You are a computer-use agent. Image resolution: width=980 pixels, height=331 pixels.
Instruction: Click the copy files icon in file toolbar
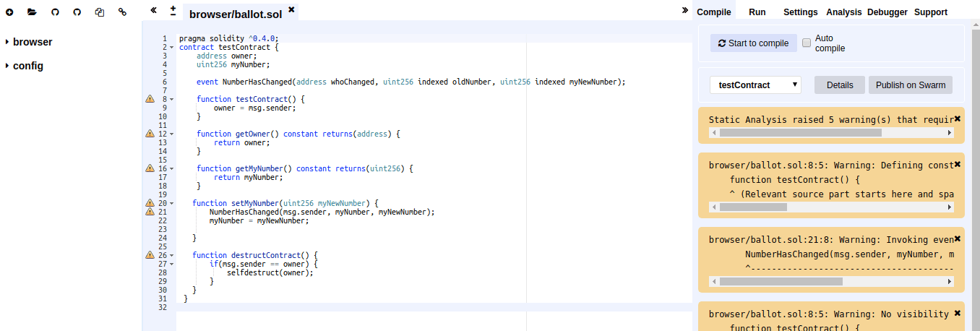coord(100,12)
